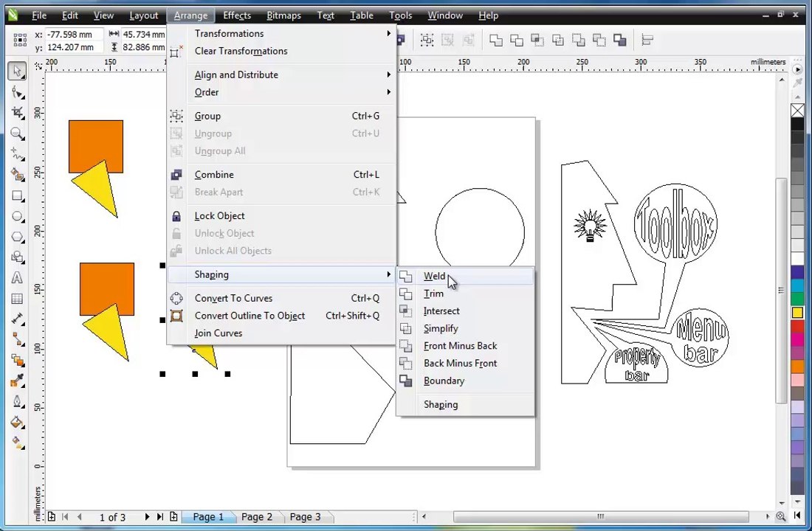Choose Lock Object from the Arrange menu
This screenshot has height=531, width=812.
282,216
